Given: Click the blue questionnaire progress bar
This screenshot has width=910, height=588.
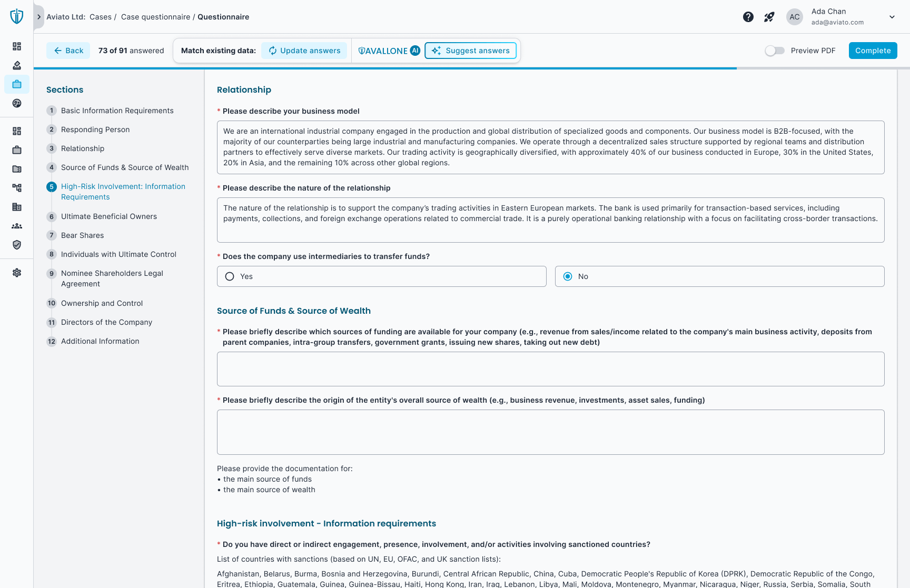Looking at the screenshot, I should coord(384,68).
